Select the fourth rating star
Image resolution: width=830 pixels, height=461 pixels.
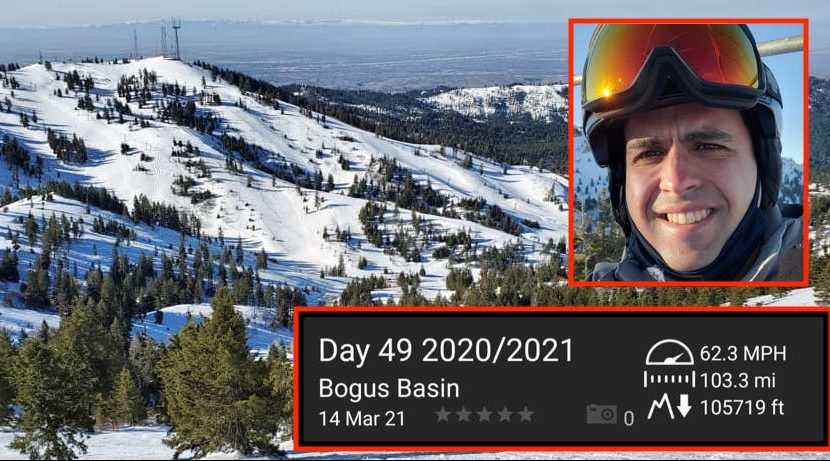(504, 414)
